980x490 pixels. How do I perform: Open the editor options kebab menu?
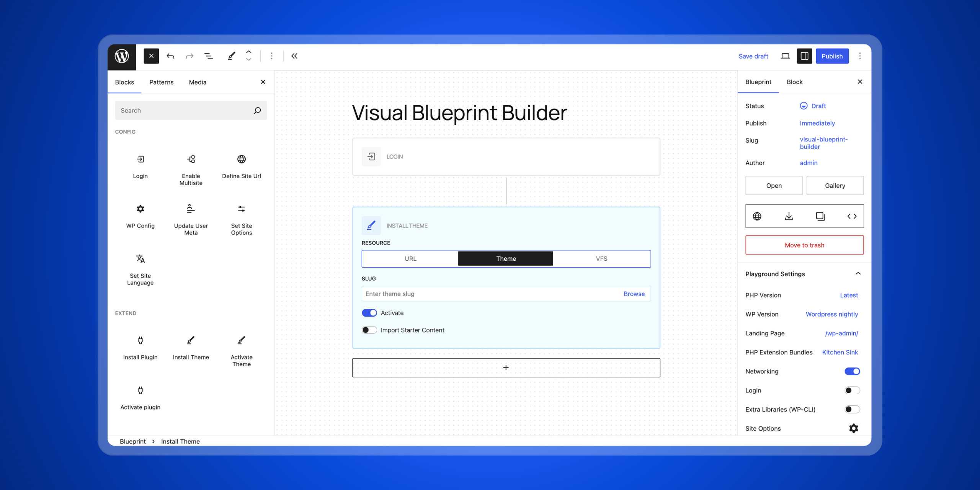(x=860, y=56)
